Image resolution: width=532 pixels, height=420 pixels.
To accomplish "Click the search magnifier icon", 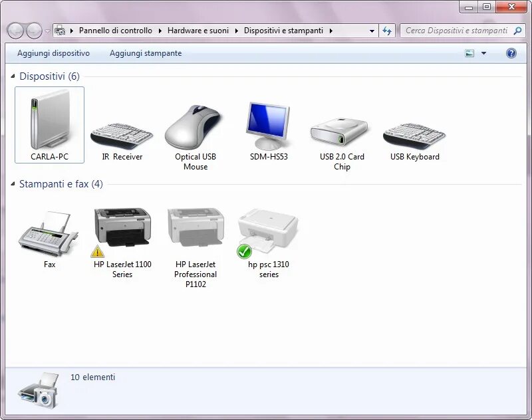I will pos(517,31).
